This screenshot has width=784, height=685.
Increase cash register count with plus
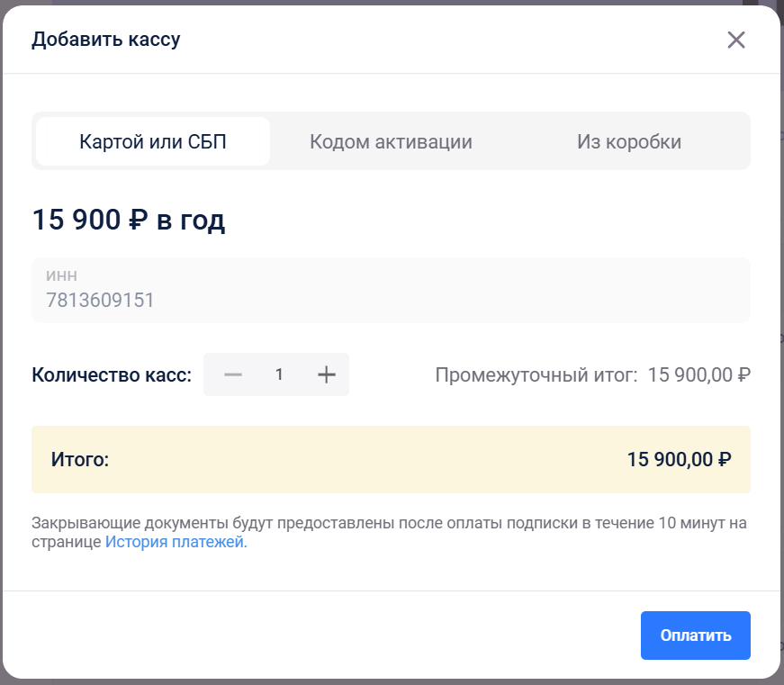point(327,374)
